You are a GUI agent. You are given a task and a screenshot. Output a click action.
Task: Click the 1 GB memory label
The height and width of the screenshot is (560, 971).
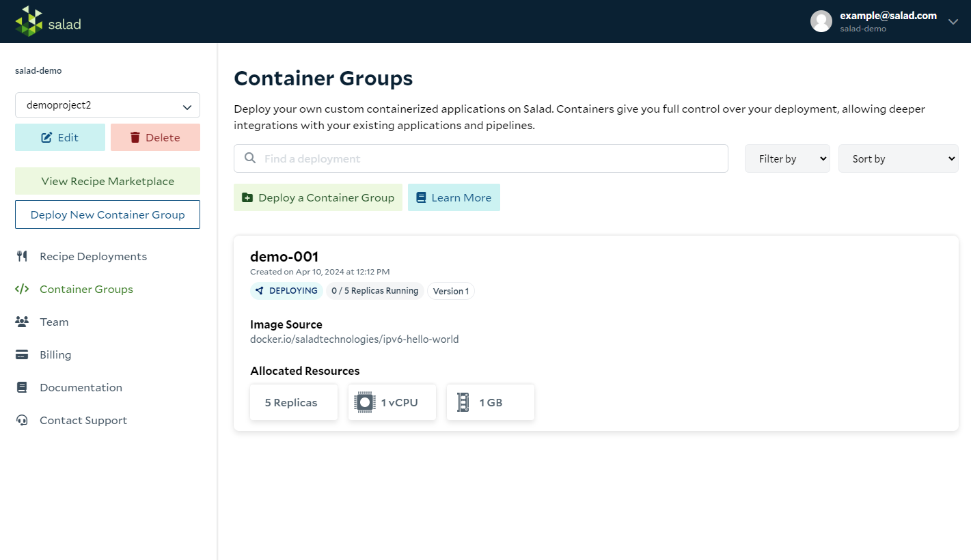491,403
